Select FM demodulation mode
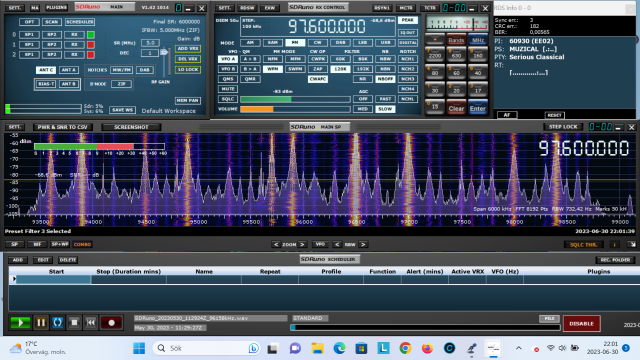The height and width of the screenshot is (360, 640). 295,42
